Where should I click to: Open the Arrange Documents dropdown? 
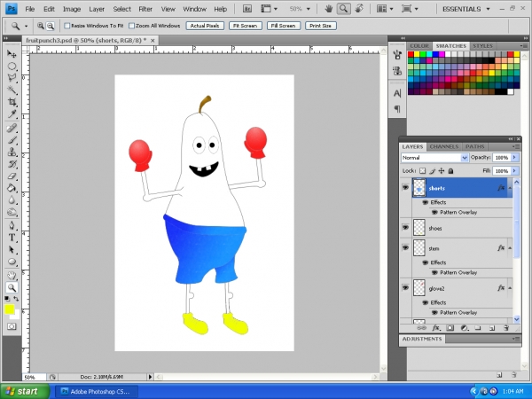[385, 9]
